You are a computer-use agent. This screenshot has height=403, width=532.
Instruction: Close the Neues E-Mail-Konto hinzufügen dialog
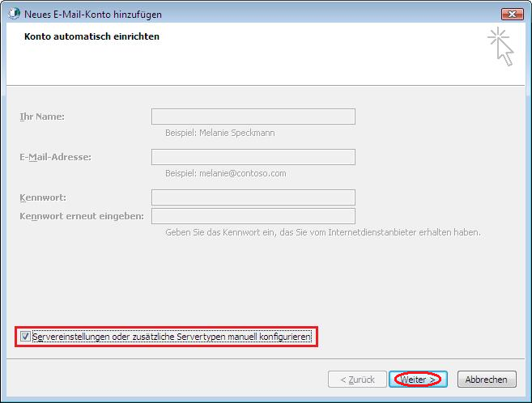point(511,14)
